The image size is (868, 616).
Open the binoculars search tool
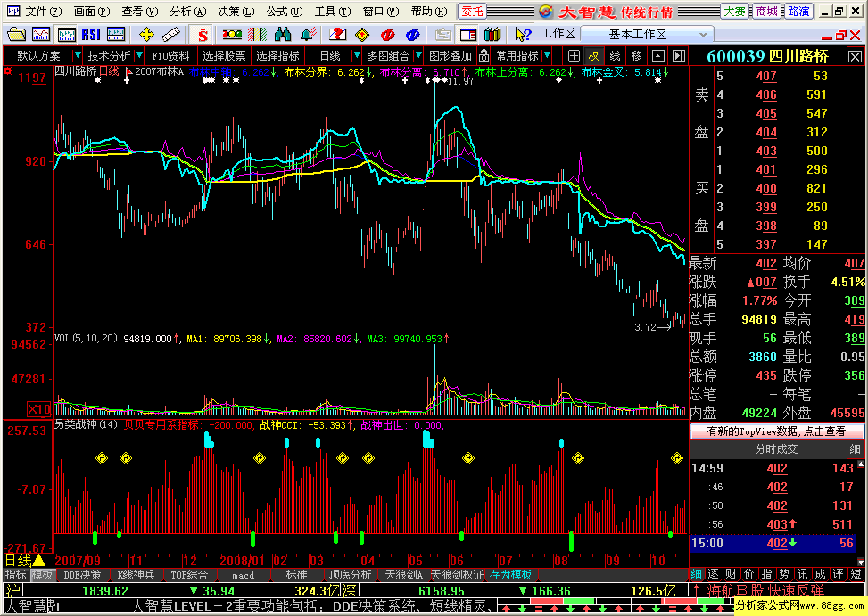click(x=282, y=34)
